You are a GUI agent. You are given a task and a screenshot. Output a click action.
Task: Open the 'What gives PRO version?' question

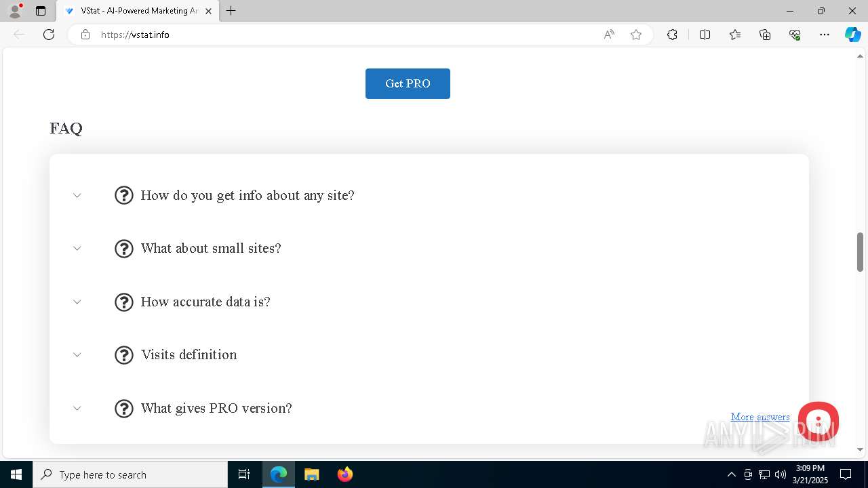(216, 408)
